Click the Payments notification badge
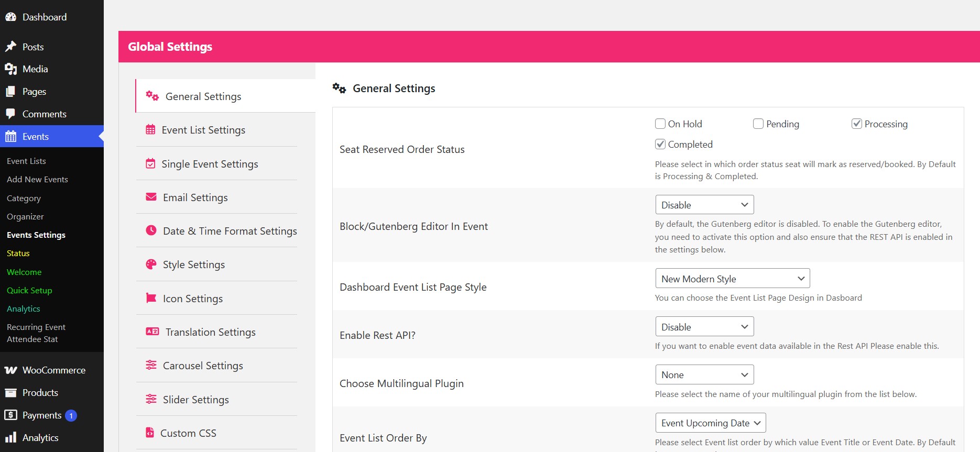980x452 pixels. pos(71,415)
